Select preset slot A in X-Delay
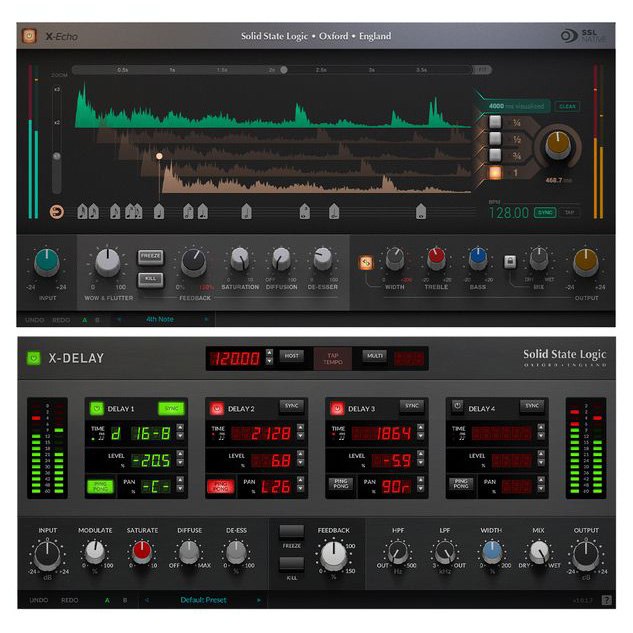Viewport: 633px width, 633px height. tap(107, 600)
